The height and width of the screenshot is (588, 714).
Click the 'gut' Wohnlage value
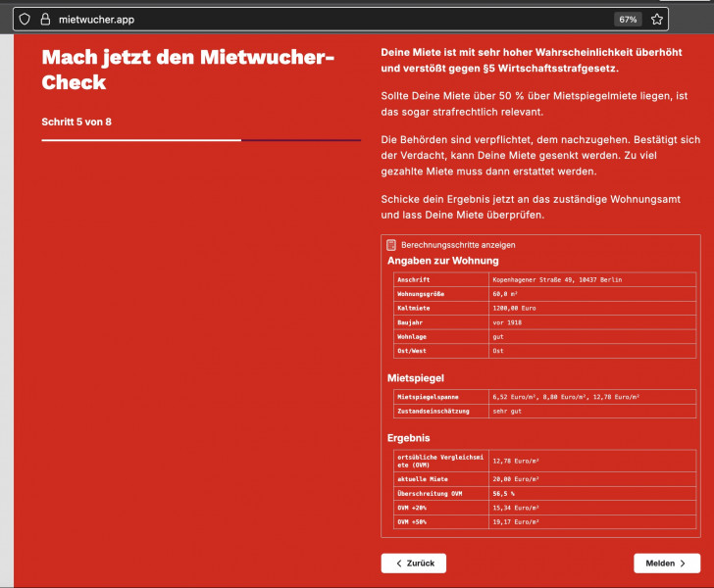tap(498, 336)
